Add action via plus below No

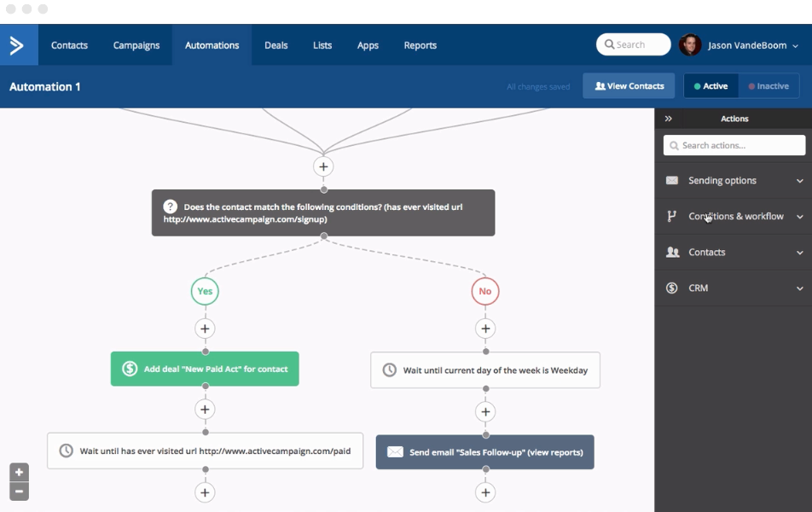485,329
